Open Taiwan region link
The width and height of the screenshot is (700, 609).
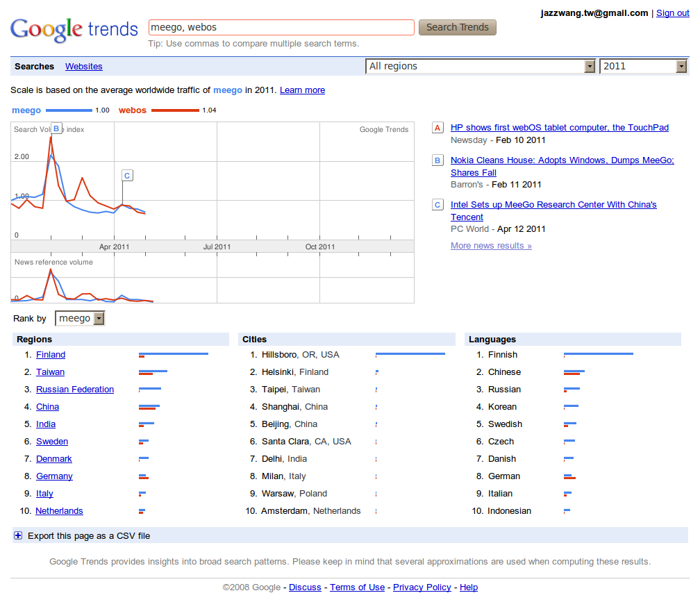coord(50,372)
